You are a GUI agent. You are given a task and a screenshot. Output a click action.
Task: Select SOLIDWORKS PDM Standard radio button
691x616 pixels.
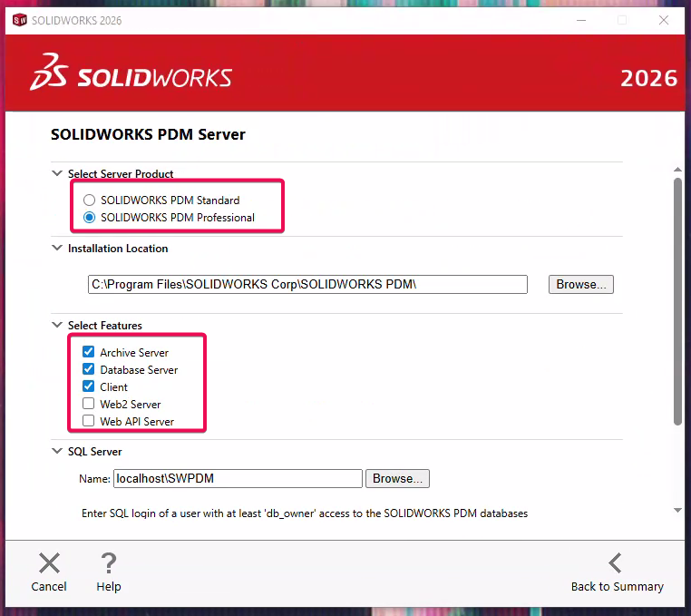click(89, 200)
